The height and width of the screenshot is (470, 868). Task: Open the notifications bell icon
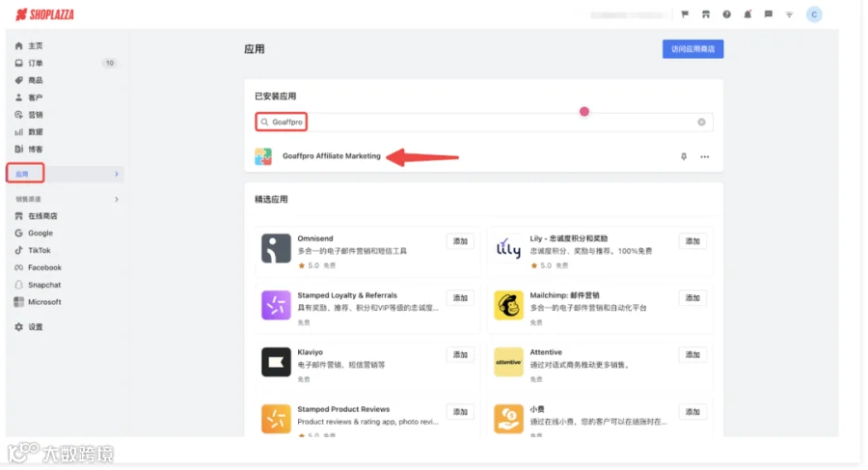coord(747,14)
